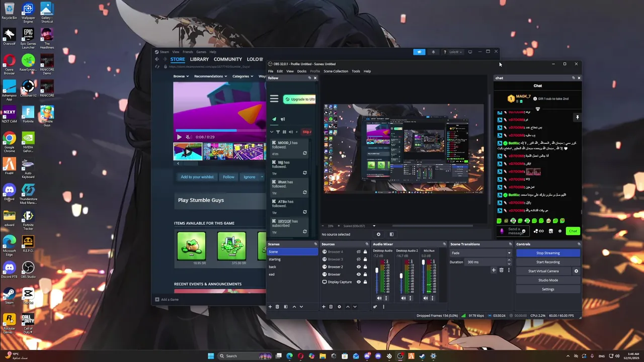Unlock the Display Capture source
The image size is (644, 362).
click(365, 282)
